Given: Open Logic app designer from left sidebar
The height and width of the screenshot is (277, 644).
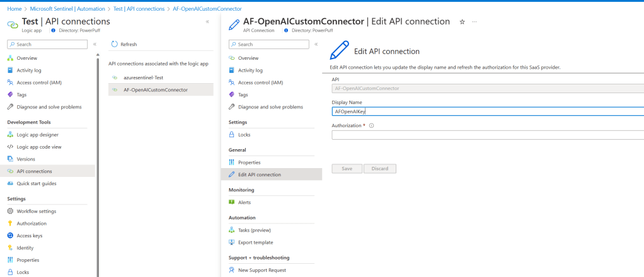Looking at the screenshot, I should [x=37, y=134].
